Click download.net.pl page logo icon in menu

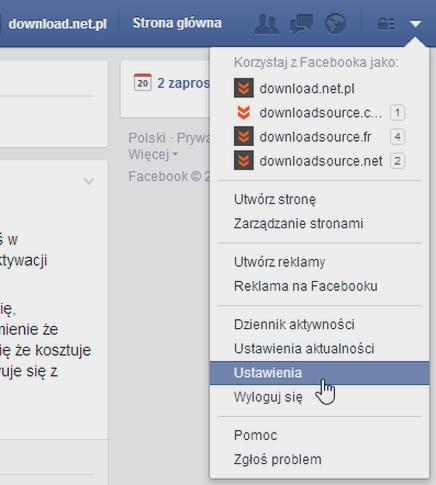click(244, 88)
